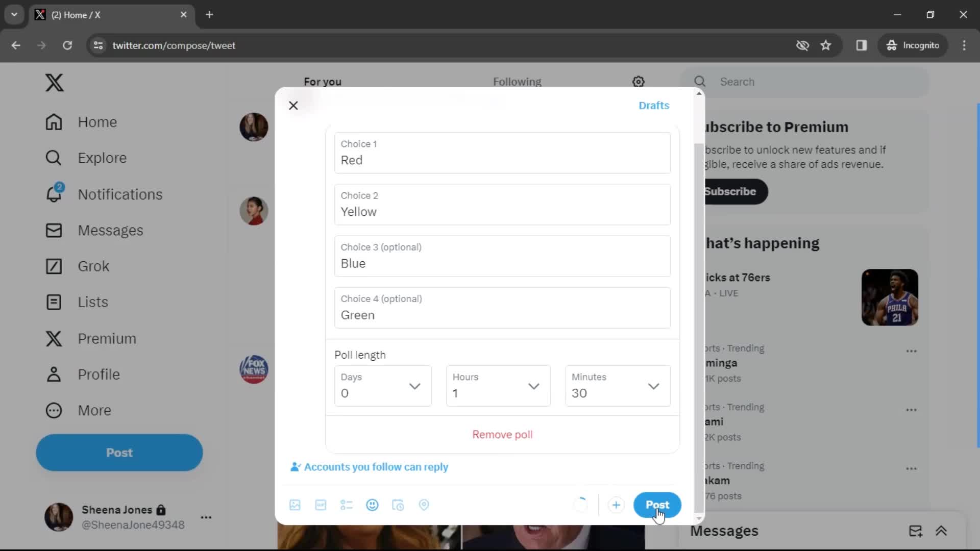Expand the Minutes dropdown for poll length
Screen dimensions: 980x551
(653, 386)
